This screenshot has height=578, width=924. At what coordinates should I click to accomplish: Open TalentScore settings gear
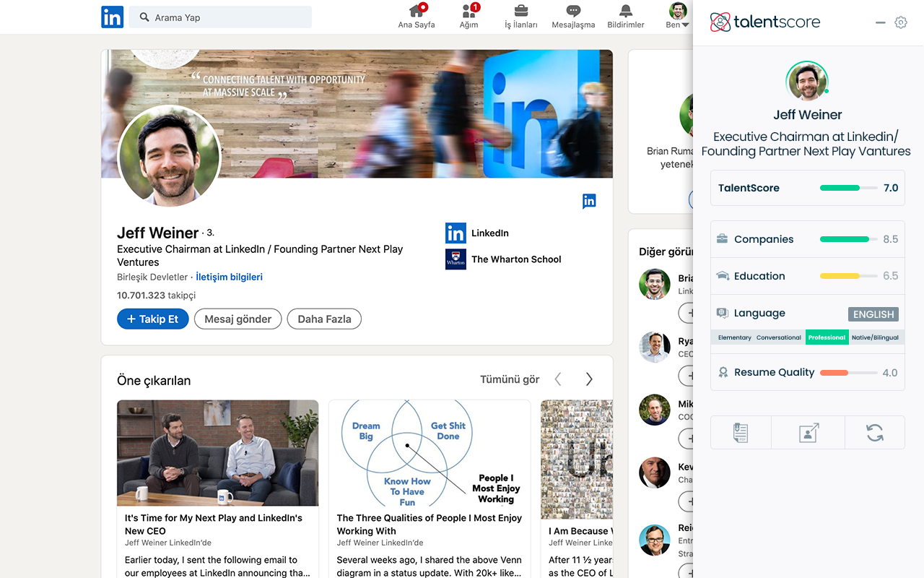click(x=900, y=22)
